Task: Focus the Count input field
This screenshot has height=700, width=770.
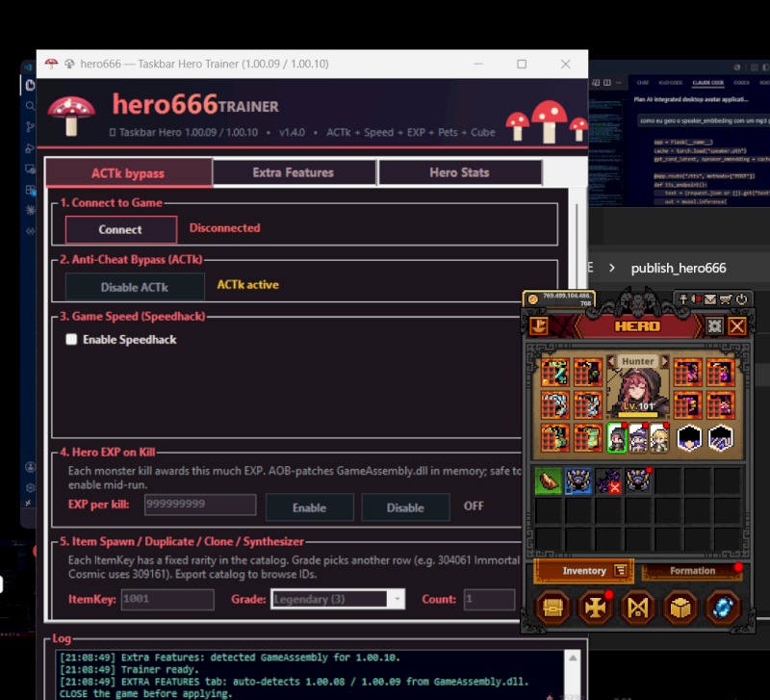Action: tap(490, 599)
